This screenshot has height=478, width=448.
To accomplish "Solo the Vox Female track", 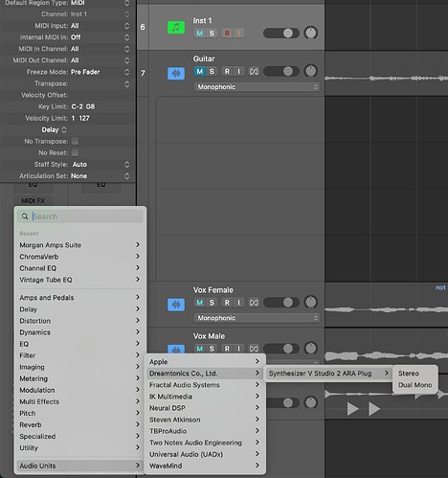I will tap(212, 303).
